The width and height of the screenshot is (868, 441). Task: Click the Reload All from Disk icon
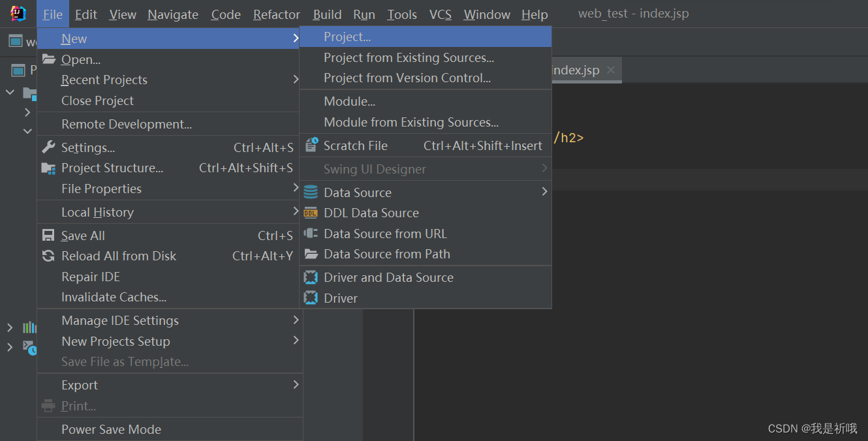pyautogui.click(x=48, y=256)
